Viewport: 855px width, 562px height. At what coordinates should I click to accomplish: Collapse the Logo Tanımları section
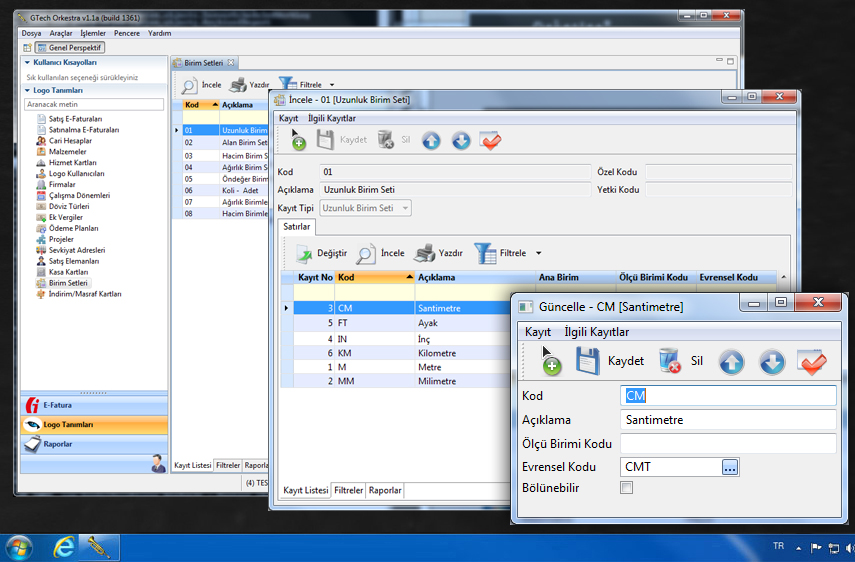(25, 90)
